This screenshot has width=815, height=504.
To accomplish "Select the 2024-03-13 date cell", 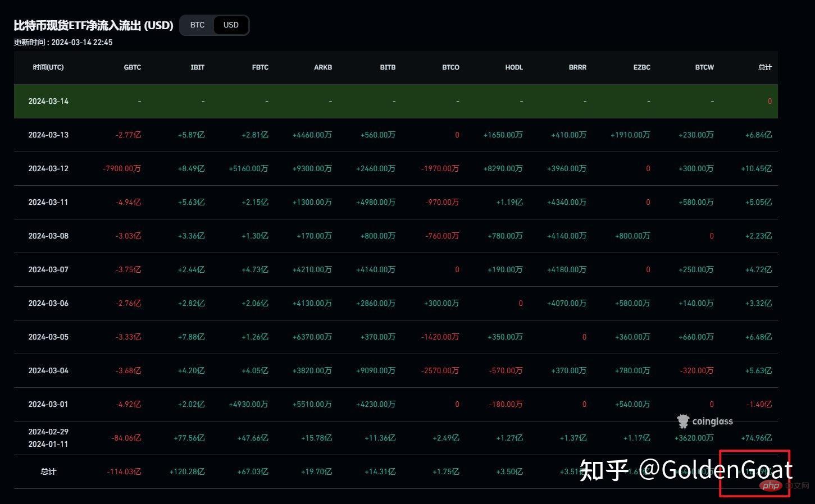I will click(x=48, y=135).
